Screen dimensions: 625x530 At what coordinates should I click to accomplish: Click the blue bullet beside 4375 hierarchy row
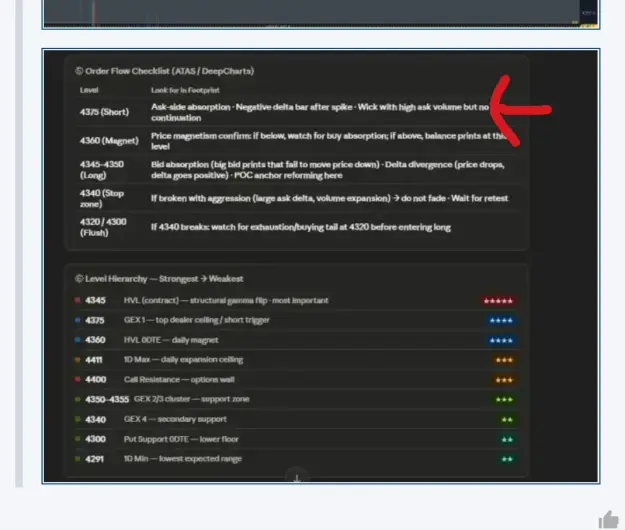(77, 320)
